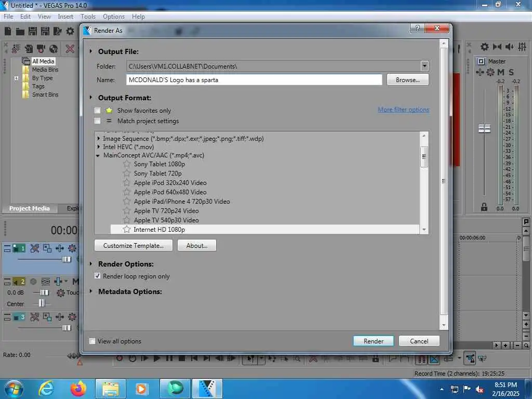The width and height of the screenshot is (532, 399).
Task: Click track 1 level slider handle
Action: pos(66,259)
